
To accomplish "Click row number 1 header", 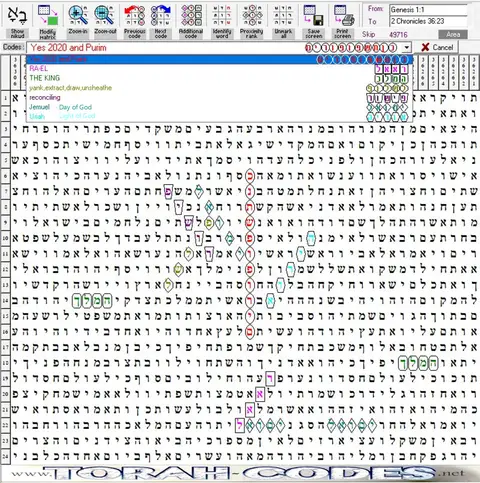I will (x=5, y=99).
